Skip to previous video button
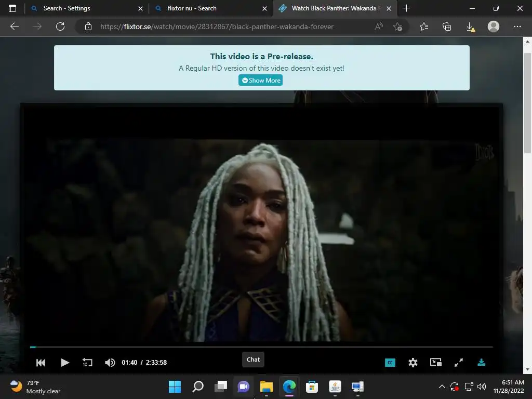The image size is (532, 399). (x=41, y=363)
